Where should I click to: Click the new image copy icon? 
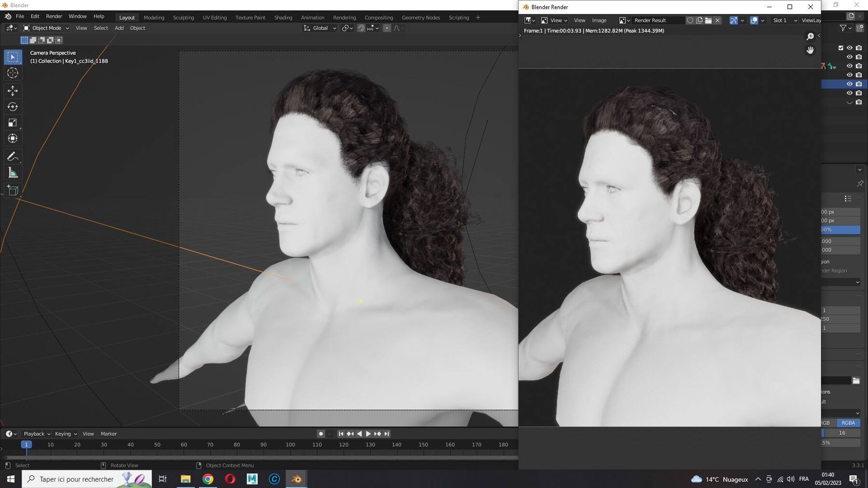coord(699,20)
